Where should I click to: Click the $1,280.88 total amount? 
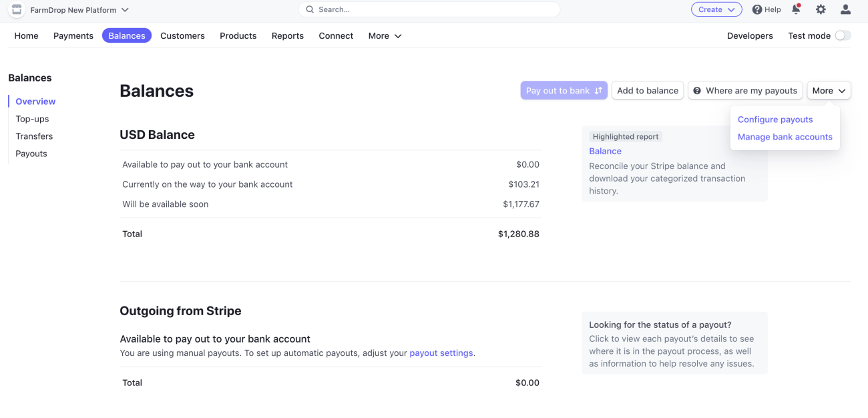[x=519, y=234]
